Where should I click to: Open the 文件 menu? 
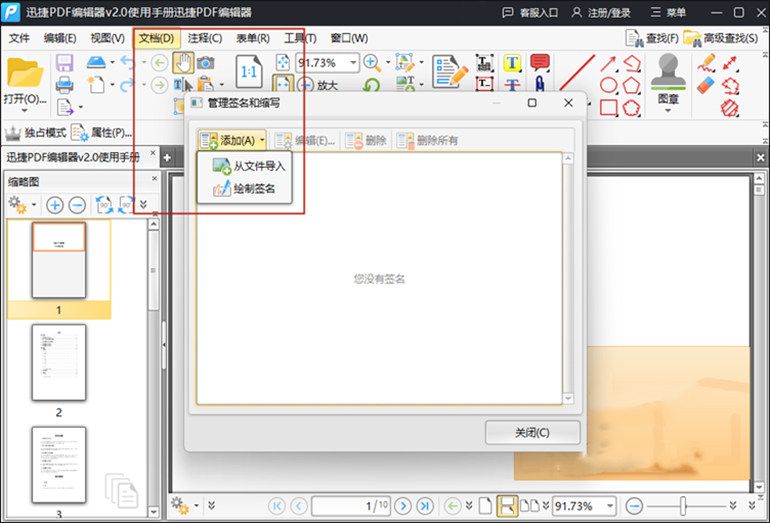coord(19,38)
